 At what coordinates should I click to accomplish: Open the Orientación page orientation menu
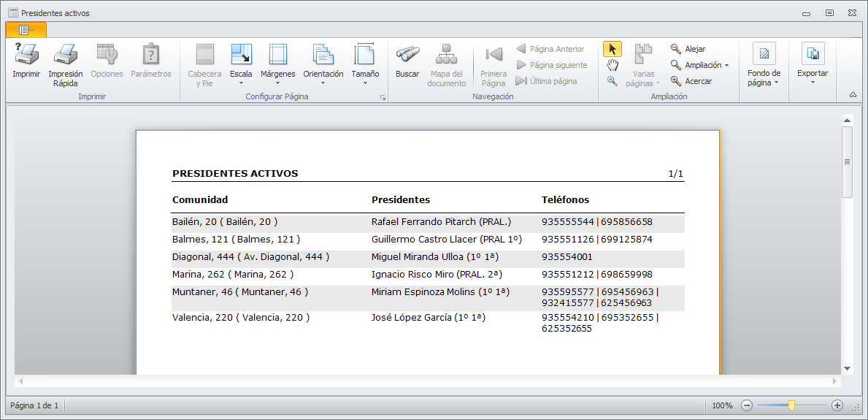click(x=323, y=64)
